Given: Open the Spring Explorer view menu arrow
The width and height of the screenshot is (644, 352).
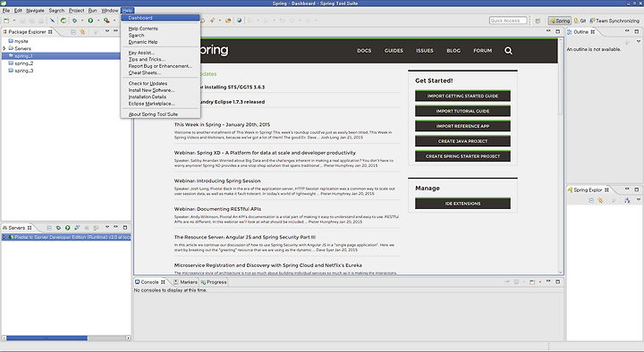Looking at the screenshot, I should (639, 200).
